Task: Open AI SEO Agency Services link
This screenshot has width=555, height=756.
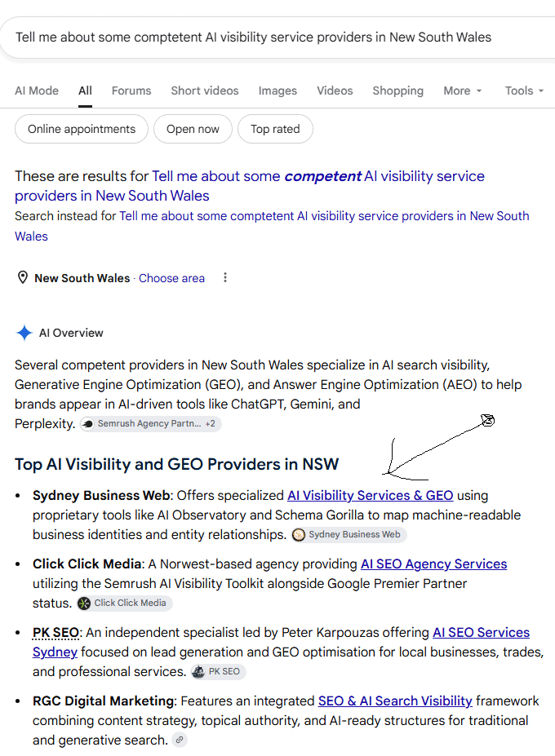Action: (x=434, y=564)
